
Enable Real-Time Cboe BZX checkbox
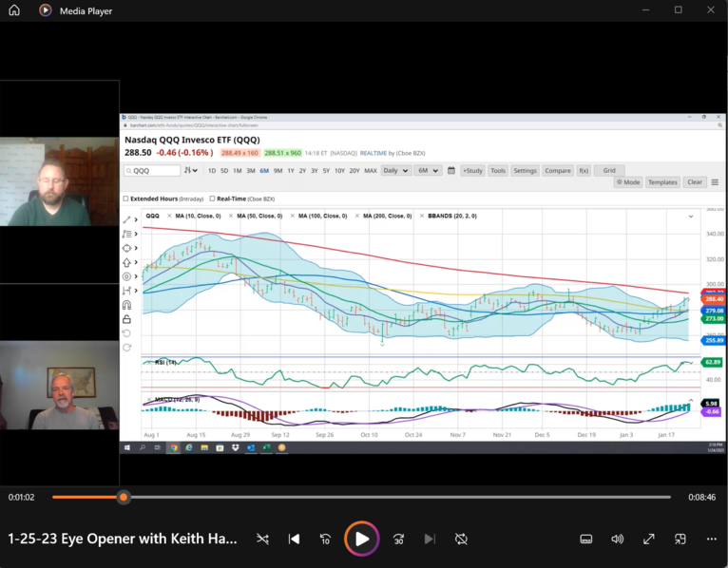pos(212,199)
